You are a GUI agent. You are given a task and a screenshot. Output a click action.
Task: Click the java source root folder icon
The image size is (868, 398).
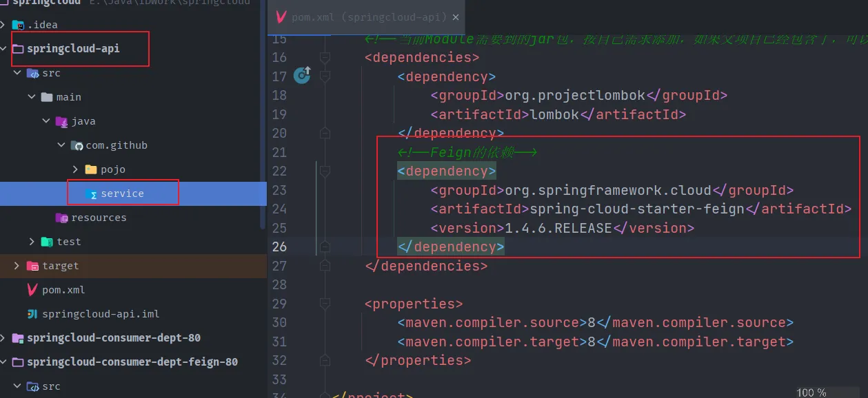pos(62,121)
